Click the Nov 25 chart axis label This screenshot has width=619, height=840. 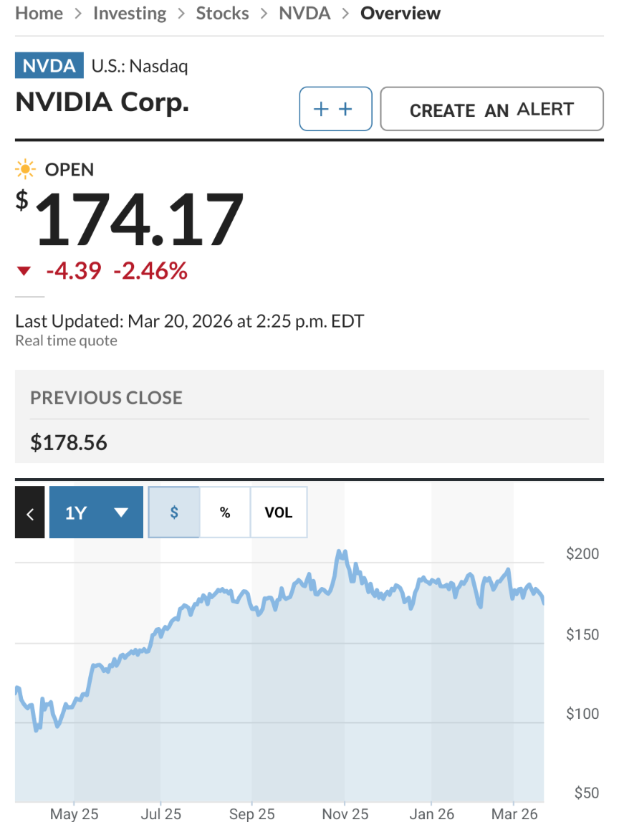[345, 815]
